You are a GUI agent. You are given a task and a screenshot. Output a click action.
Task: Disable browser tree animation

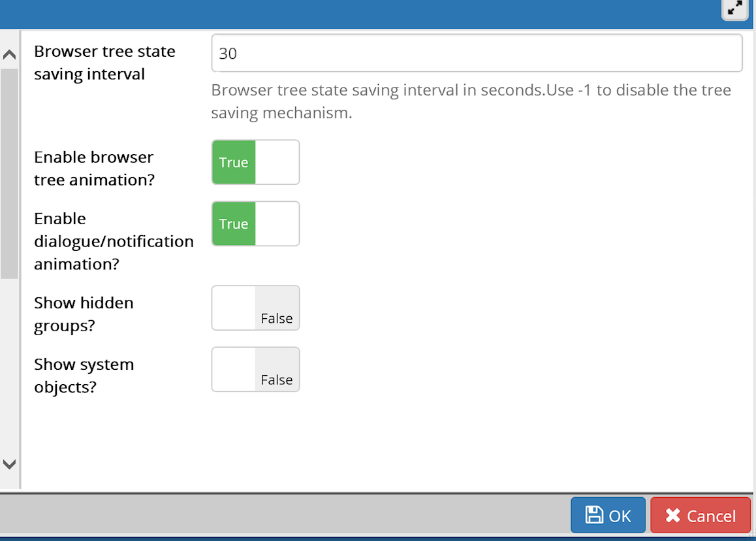255,162
